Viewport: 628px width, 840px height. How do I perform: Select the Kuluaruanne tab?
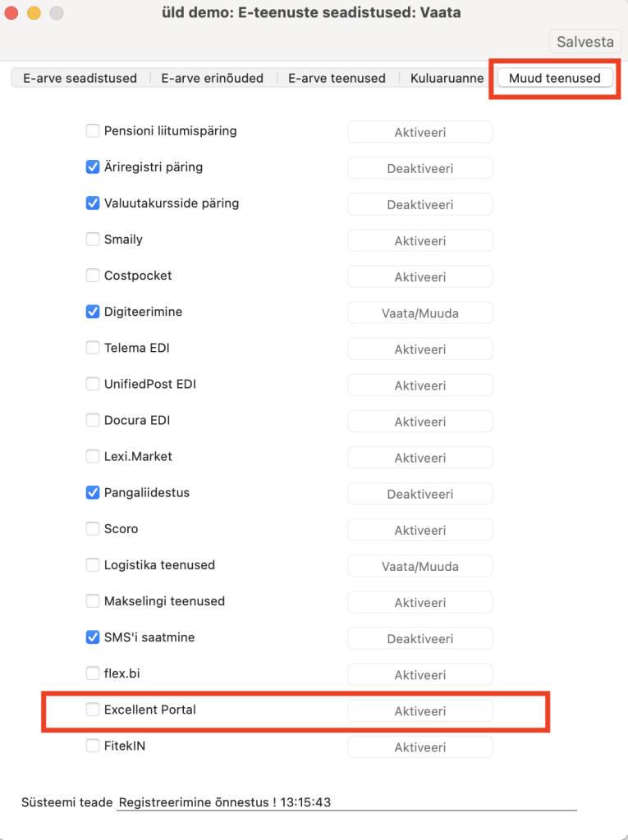447,79
